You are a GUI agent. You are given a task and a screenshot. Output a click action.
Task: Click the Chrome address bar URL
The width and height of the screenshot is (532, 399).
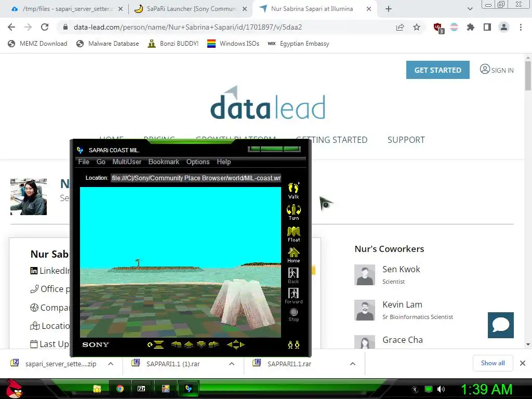coord(188,27)
